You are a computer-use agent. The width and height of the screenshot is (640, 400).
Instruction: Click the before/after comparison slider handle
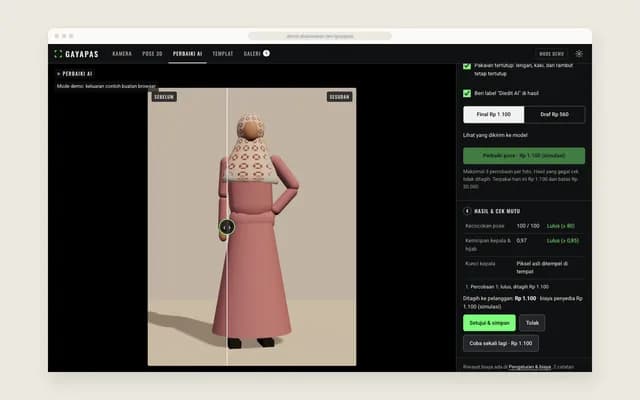(x=227, y=227)
